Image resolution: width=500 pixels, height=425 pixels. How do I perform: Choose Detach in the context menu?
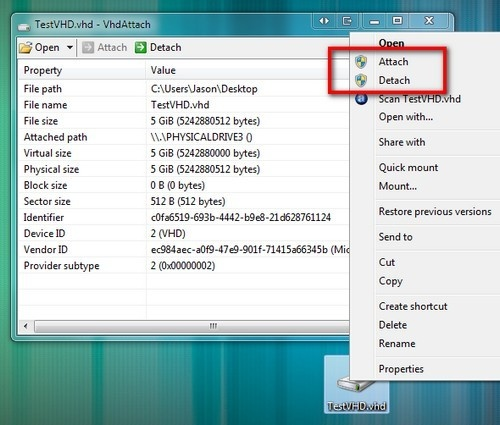394,80
